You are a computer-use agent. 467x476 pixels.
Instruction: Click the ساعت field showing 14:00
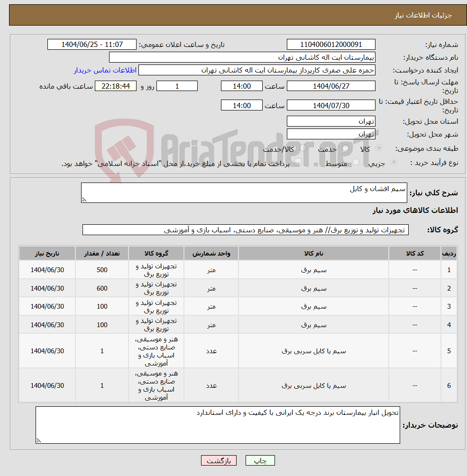click(x=242, y=86)
